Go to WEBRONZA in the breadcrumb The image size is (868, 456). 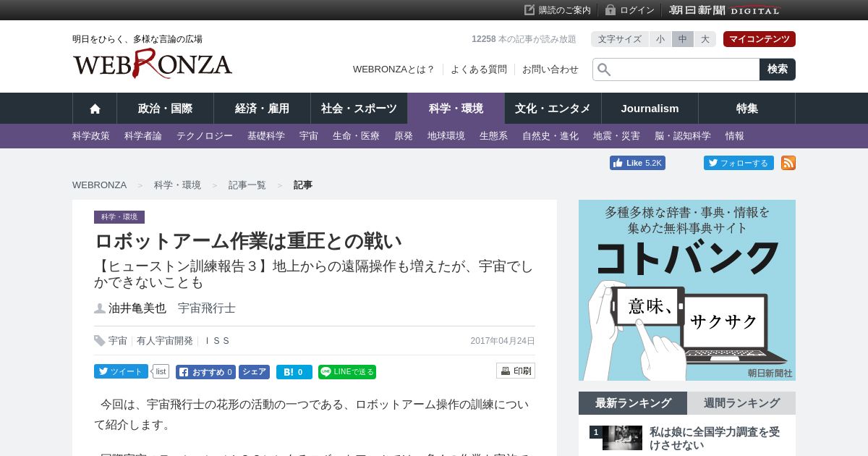tap(99, 185)
